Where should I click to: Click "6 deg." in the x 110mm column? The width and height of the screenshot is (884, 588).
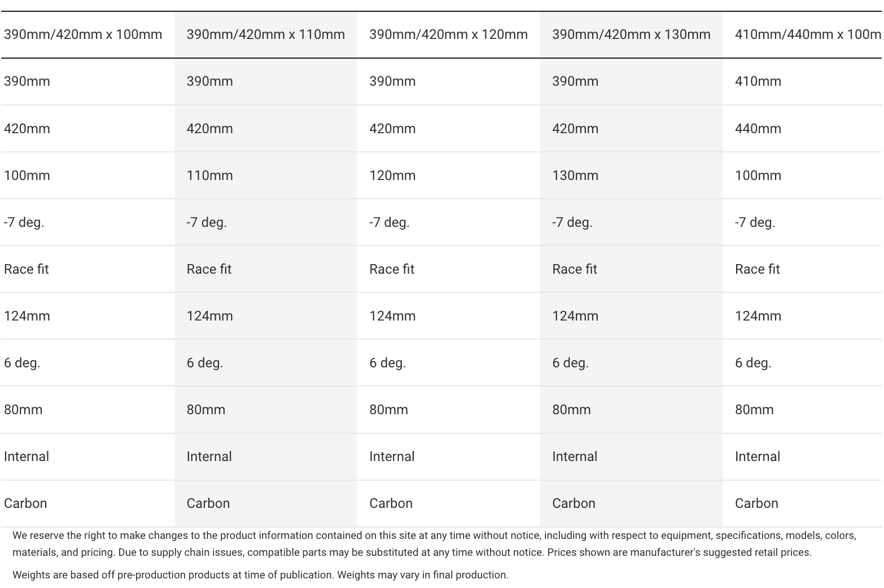[x=205, y=363]
